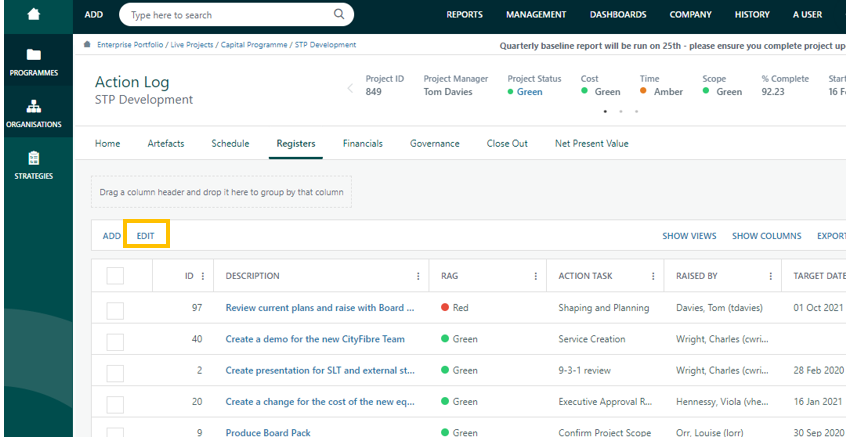This screenshot has height=445, width=846.
Task: Click ADD above the action table
Action: (112, 236)
